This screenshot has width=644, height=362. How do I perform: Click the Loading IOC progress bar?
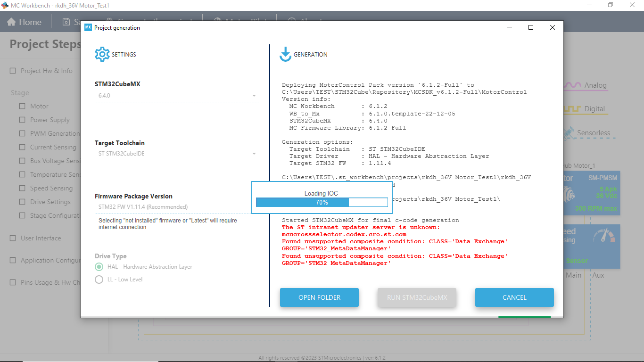322,202
